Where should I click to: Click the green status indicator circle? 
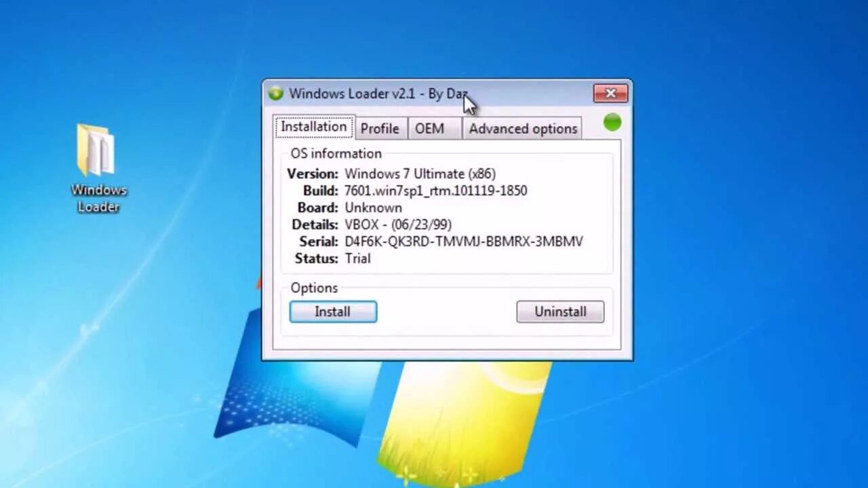612,123
